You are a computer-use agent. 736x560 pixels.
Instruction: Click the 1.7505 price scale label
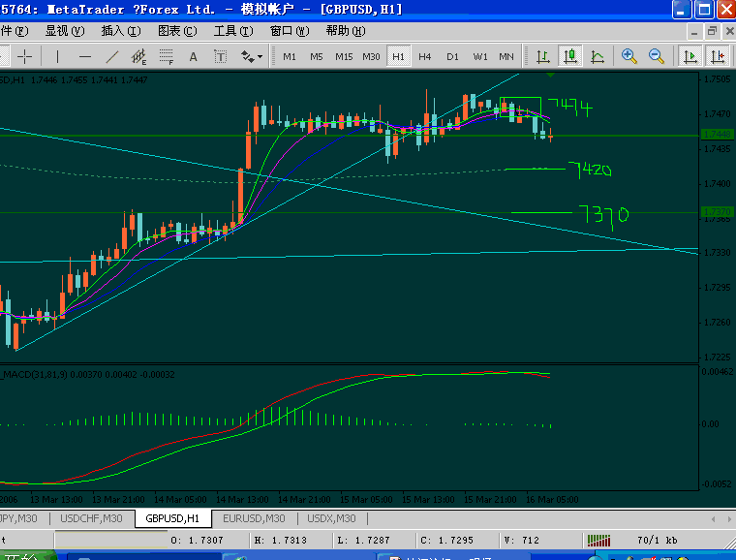(x=718, y=78)
